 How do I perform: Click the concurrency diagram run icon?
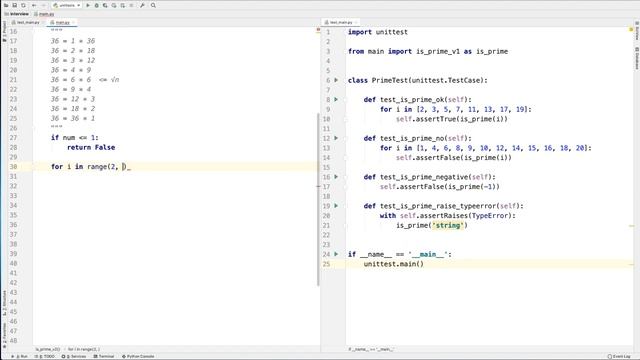tap(122, 5)
